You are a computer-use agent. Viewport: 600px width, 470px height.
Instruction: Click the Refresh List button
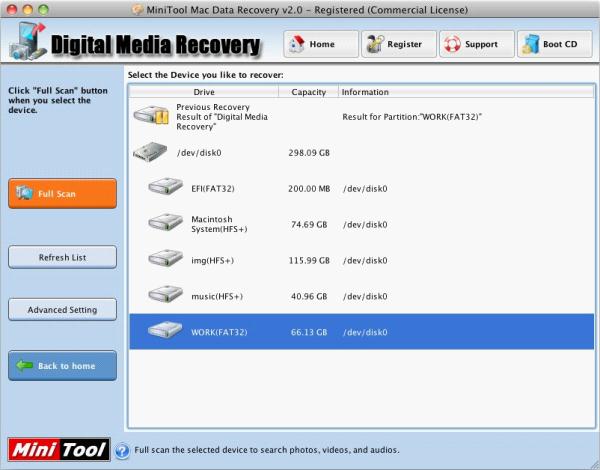[x=62, y=257]
